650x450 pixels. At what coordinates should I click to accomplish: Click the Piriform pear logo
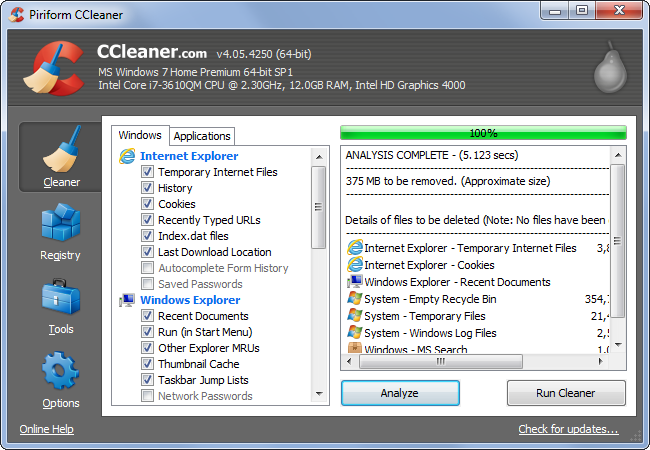[610, 67]
